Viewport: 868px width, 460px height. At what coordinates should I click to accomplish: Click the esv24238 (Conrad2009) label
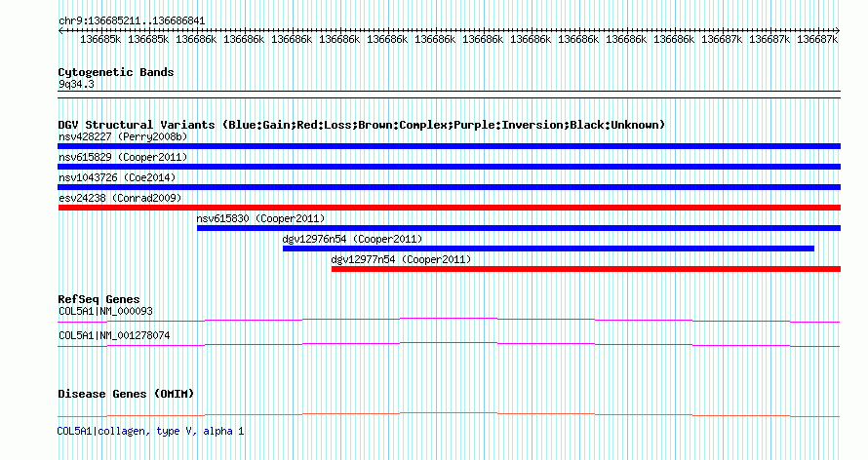point(120,198)
